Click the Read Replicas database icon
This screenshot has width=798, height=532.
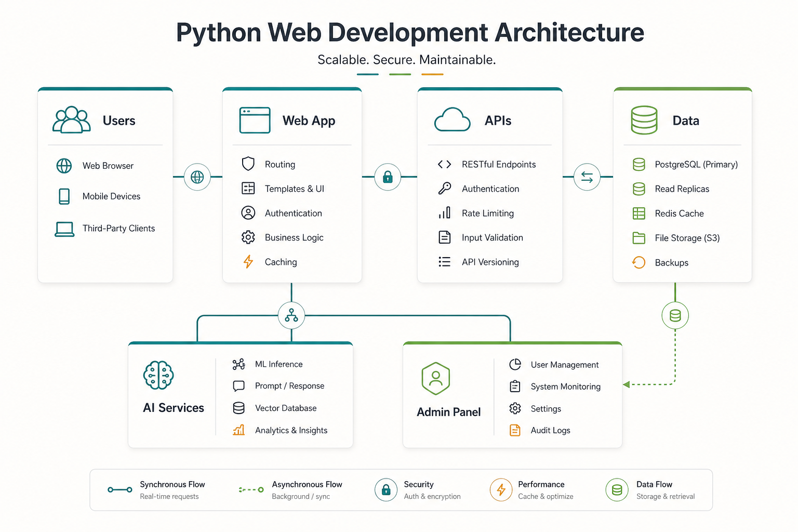coord(639,189)
